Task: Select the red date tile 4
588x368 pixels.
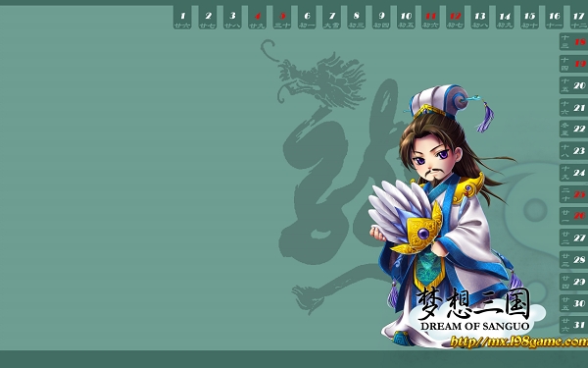Action: pos(257,18)
